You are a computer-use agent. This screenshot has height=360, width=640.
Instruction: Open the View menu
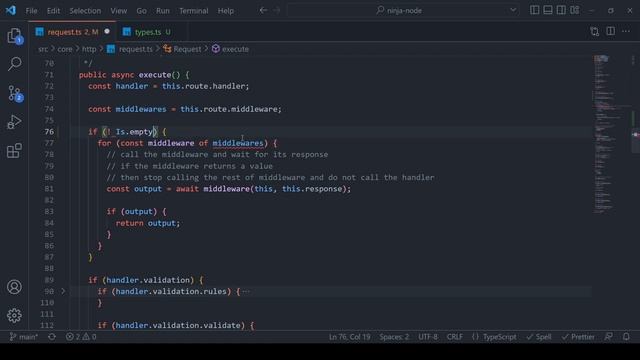tap(119, 11)
